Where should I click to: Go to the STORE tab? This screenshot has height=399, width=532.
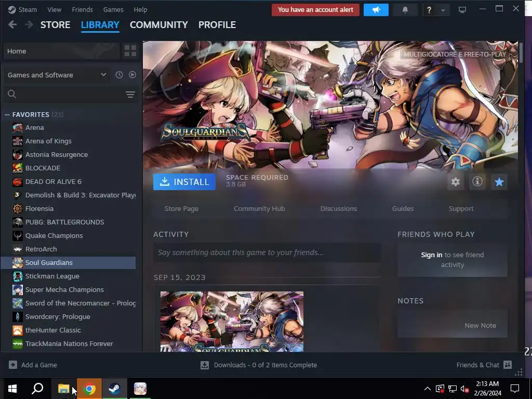(55, 25)
